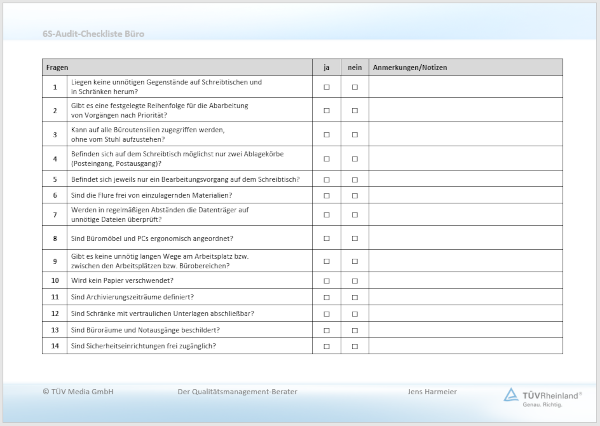Viewport: 600px width, 426px height.
Task: Check 'nein' for question 14 Sicherheitseinrichtungen
Action: click(355, 346)
